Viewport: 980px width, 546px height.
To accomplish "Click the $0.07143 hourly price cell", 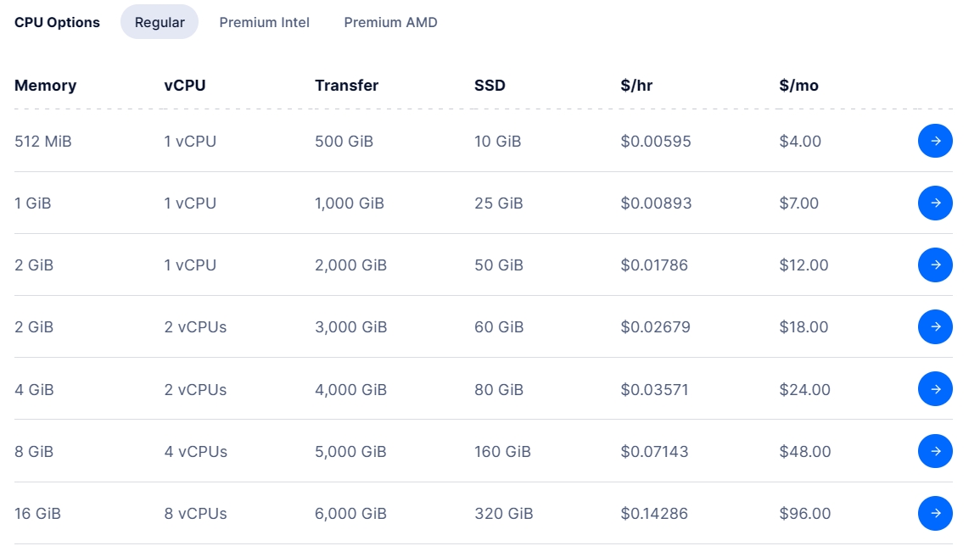I will point(654,451).
